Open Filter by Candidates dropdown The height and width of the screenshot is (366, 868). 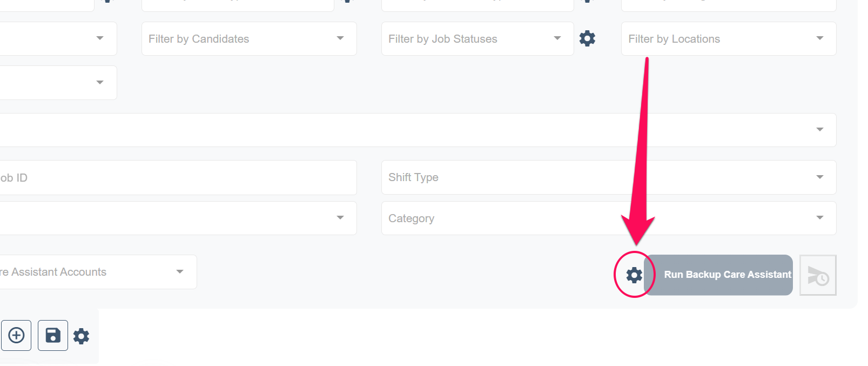pos(249,38)
